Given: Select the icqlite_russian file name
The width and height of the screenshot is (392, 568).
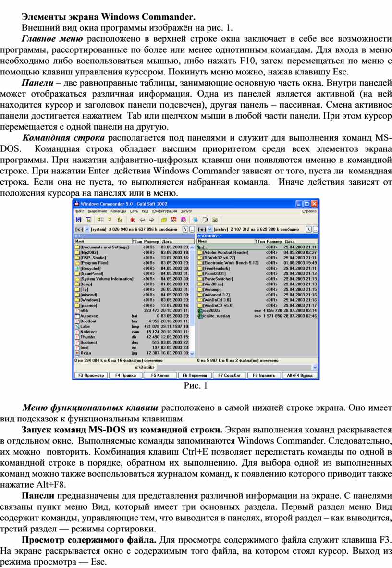Looking at the screenshot, I should pyautogui.click(x=216, y=316).
